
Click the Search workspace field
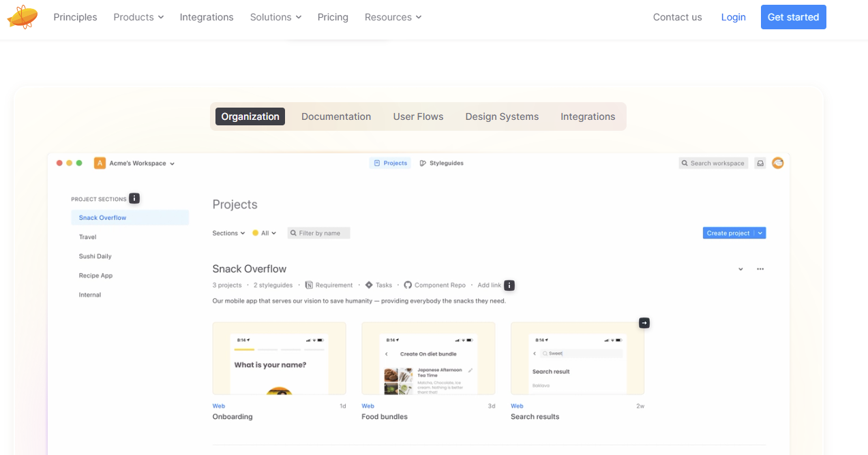pyautogui.click(x=713, y=163)
